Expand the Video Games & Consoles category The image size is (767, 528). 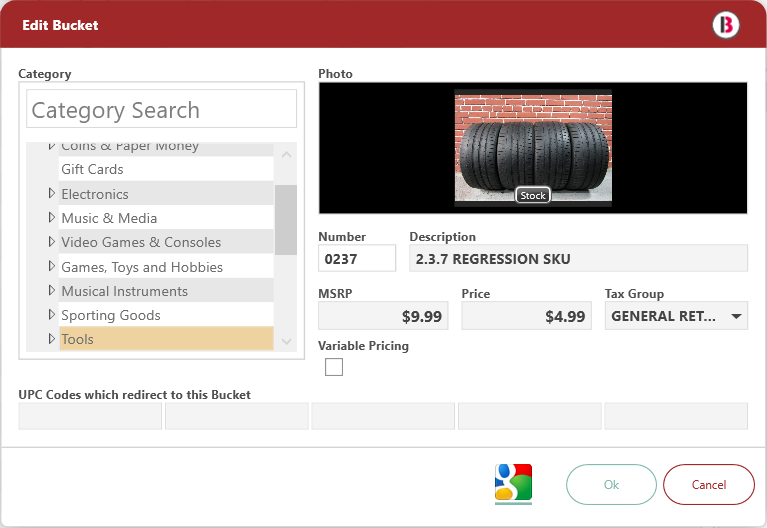(51, 241)
